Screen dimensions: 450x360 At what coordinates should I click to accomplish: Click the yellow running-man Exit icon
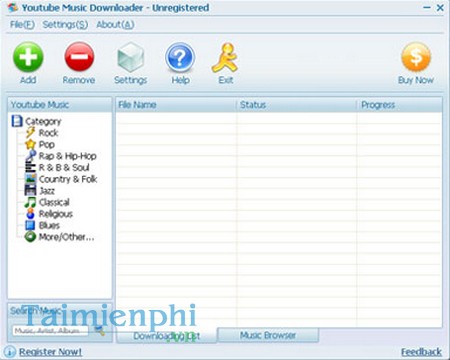(225, 58)
